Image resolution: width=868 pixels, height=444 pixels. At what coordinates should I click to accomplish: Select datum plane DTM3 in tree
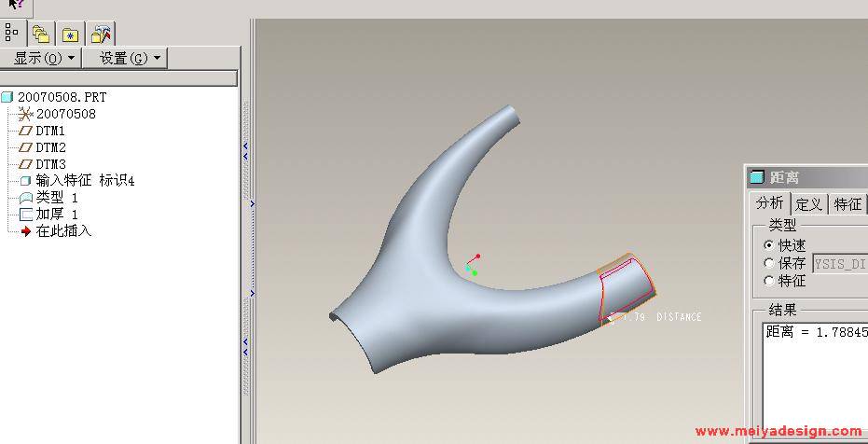coord(51,164)
